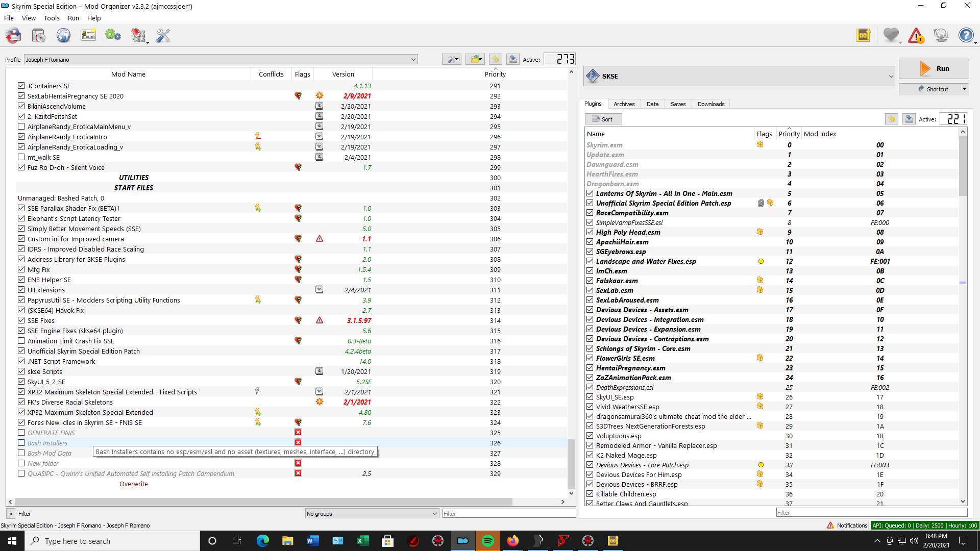This screenshot has width=980, height=551.
Task: Open the Tools menu
Action: point(52,18)
